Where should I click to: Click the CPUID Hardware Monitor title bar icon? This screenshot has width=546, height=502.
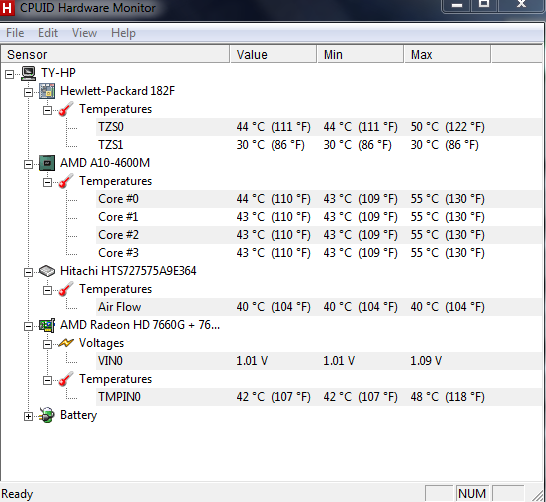tap(6, 7)
